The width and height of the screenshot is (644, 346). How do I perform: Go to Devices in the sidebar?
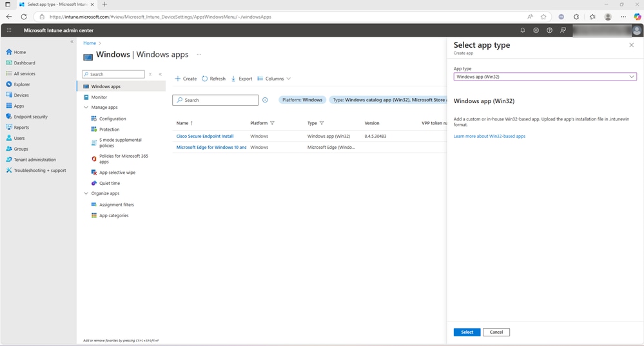pyautogui.click(x=17, y=95)
